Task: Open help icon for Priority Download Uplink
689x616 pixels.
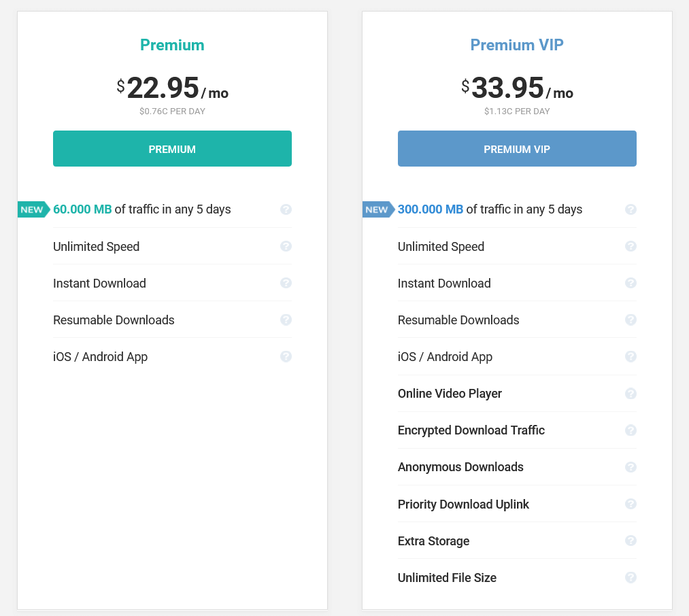Action: pos(631,504)
